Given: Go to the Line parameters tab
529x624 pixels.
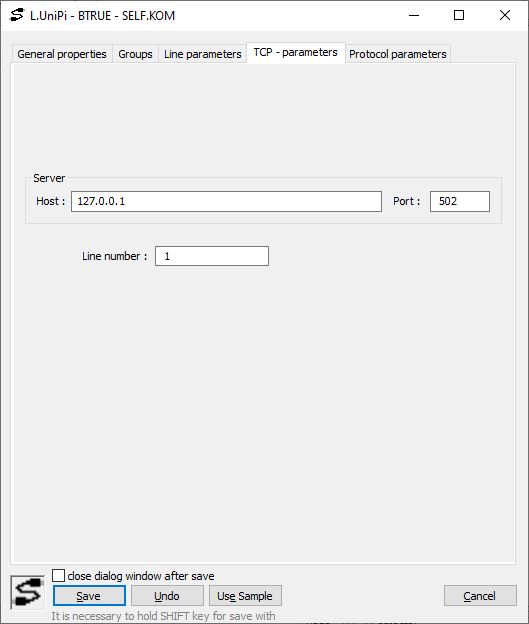Looking at the screenshot, I should point(203,54).
